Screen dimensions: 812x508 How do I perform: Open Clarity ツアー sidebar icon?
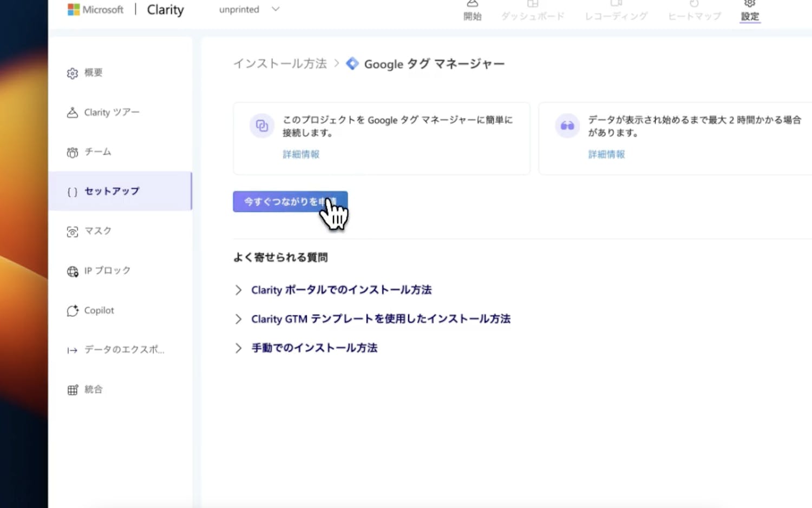[x=73, y=113]
